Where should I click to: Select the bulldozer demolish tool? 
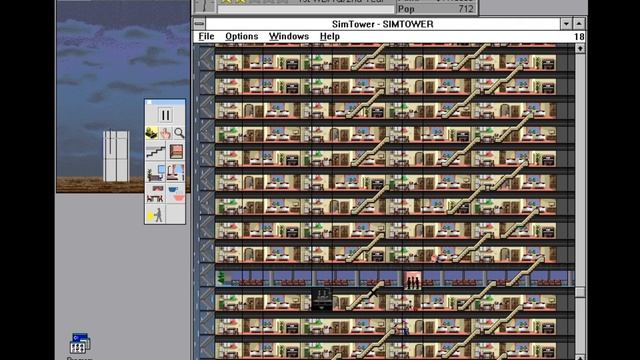[152, 133]
